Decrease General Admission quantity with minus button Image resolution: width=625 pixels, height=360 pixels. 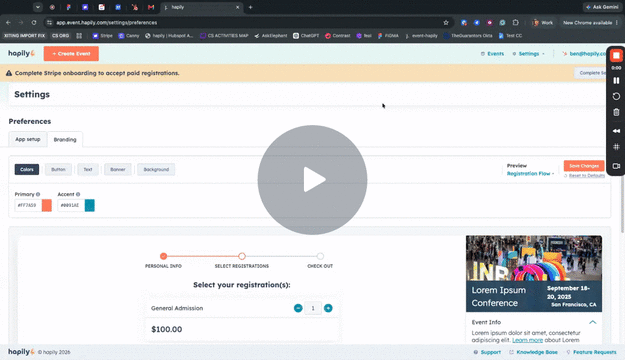[298, 308]
